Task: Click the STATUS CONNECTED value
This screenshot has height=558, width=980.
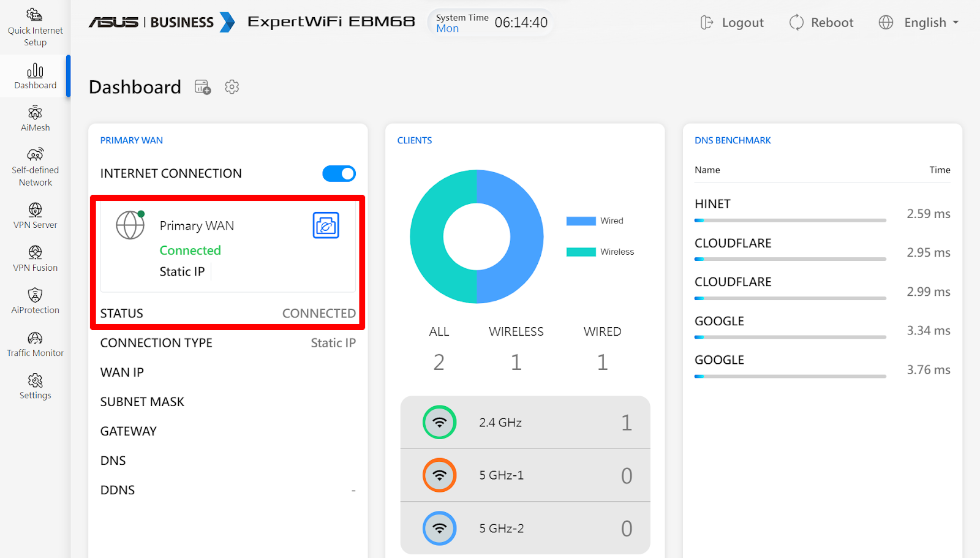Action: 318,314
